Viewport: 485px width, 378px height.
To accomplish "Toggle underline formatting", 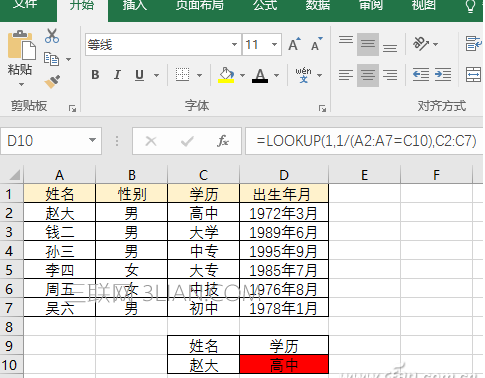I will (139, 75).
